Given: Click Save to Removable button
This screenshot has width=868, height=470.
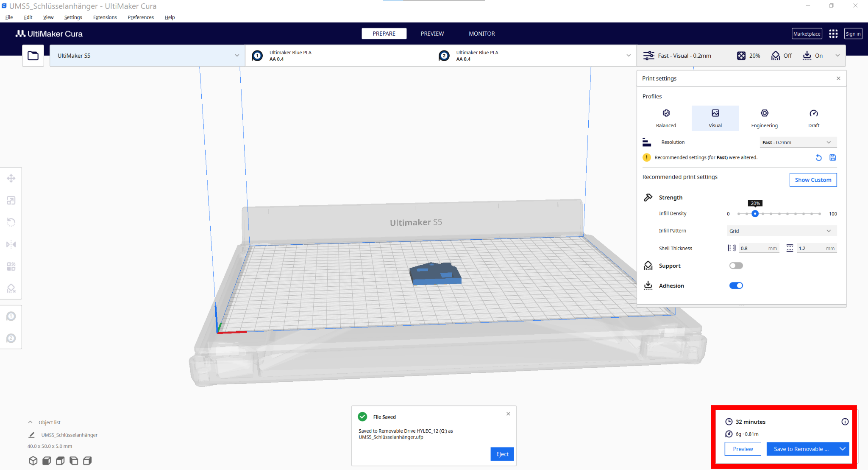Looking at the screenshot, I should (801, 449).
